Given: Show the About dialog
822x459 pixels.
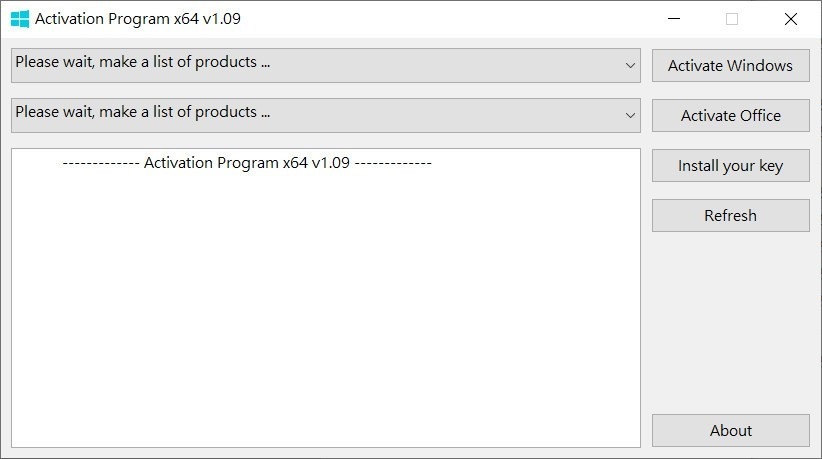Looking at the screenshot, I should coord(730,431).
